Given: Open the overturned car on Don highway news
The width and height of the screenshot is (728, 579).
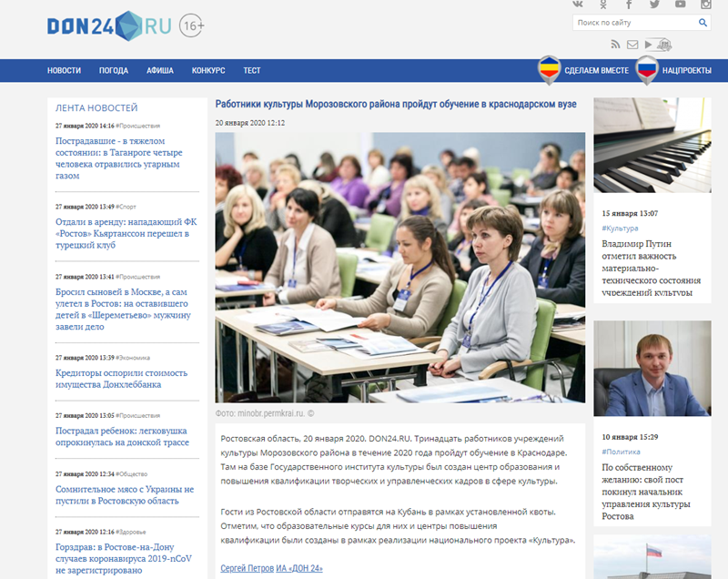Looking at the screenshot, I should tap(122, 436).
